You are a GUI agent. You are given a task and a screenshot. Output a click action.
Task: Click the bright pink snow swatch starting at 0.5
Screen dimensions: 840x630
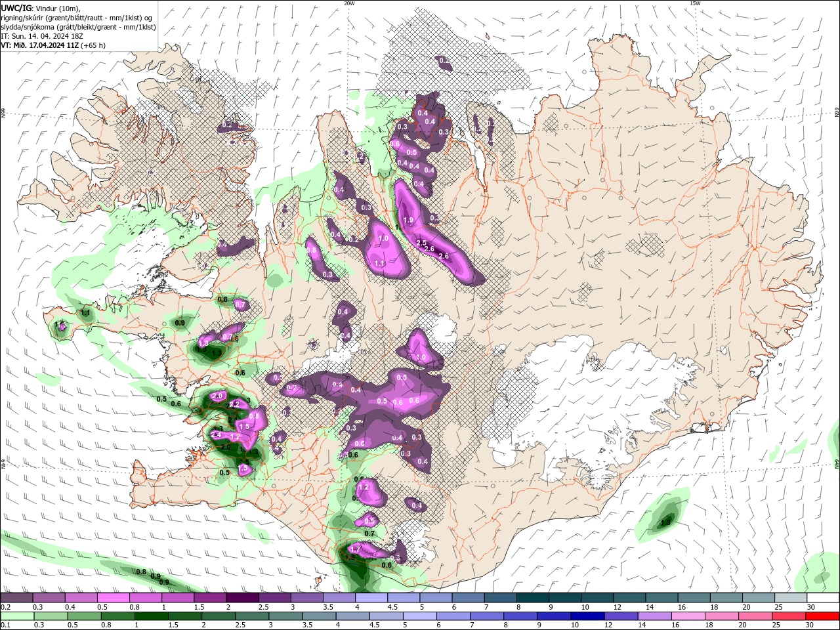coord(113,598)
